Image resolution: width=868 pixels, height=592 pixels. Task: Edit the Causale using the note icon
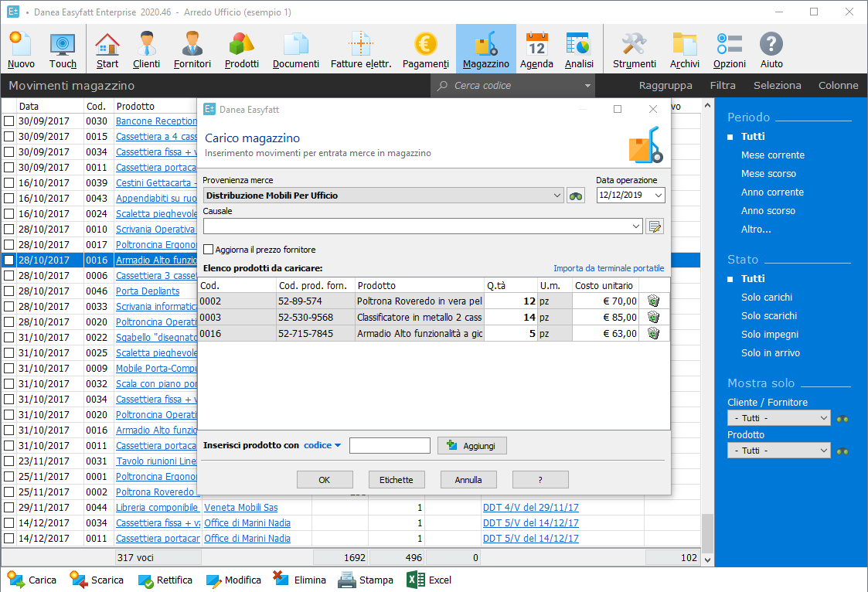click(x=655, y=226)
